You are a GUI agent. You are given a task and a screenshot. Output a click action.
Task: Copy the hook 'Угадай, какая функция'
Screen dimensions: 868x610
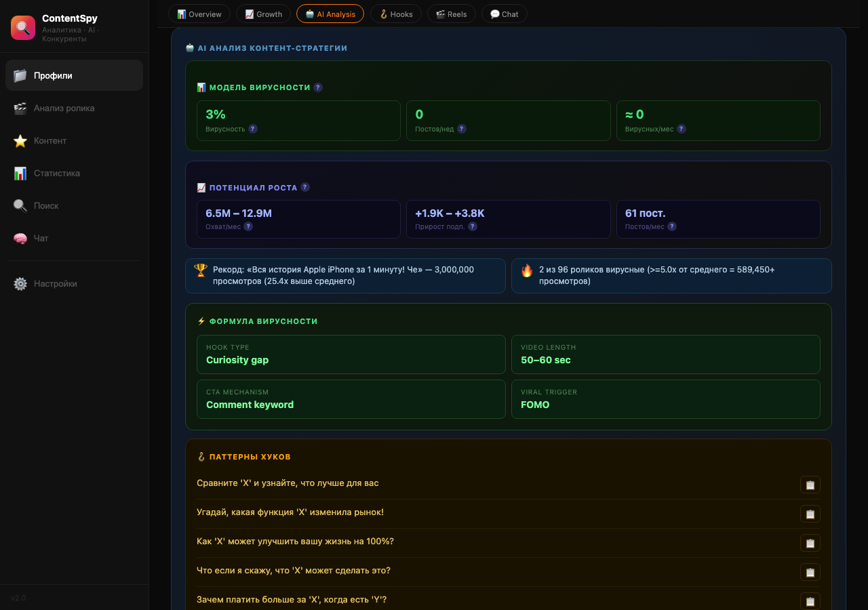pyautogui.click(x=810, y=514)
